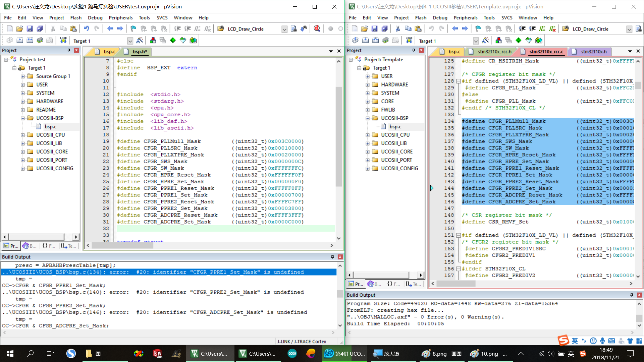Expand HARDWARE folder in Template project

pos(367,85)
